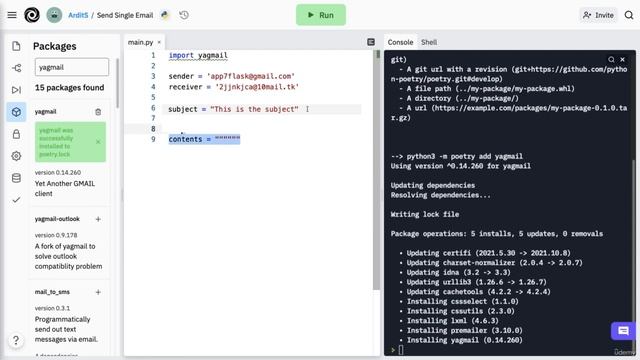Click the sender assignment line
Image resolution: width=640 pixels, height=360 pixels.
(x=231, y=76)
